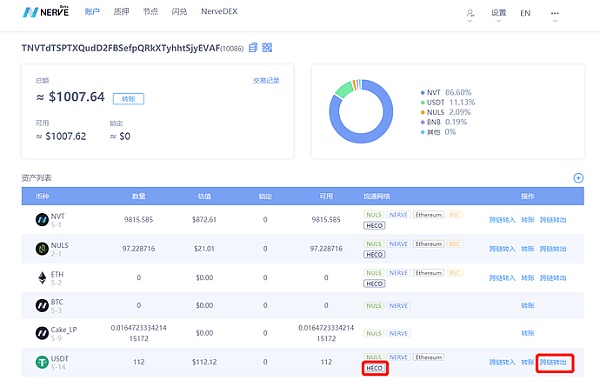Screen dimensions: 600x387
Task: Click 跨链转出 in the USDT row
Action: pyautogui.click(x=553, y=362)
